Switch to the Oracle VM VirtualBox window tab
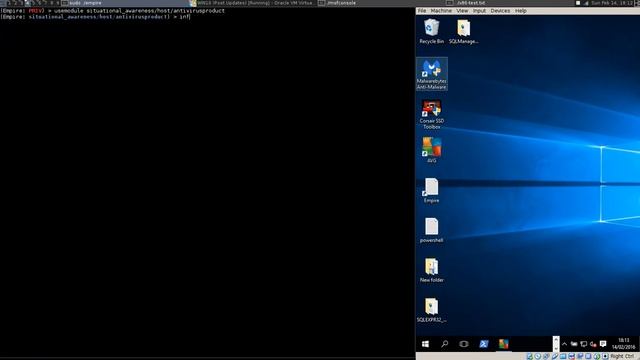 253,3
